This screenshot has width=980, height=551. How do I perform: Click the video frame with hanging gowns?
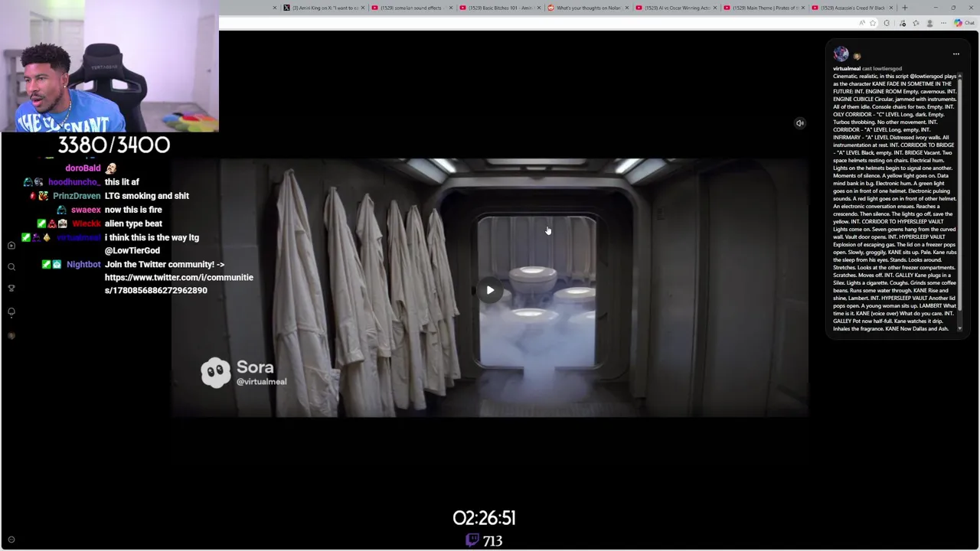pos(490,288)
